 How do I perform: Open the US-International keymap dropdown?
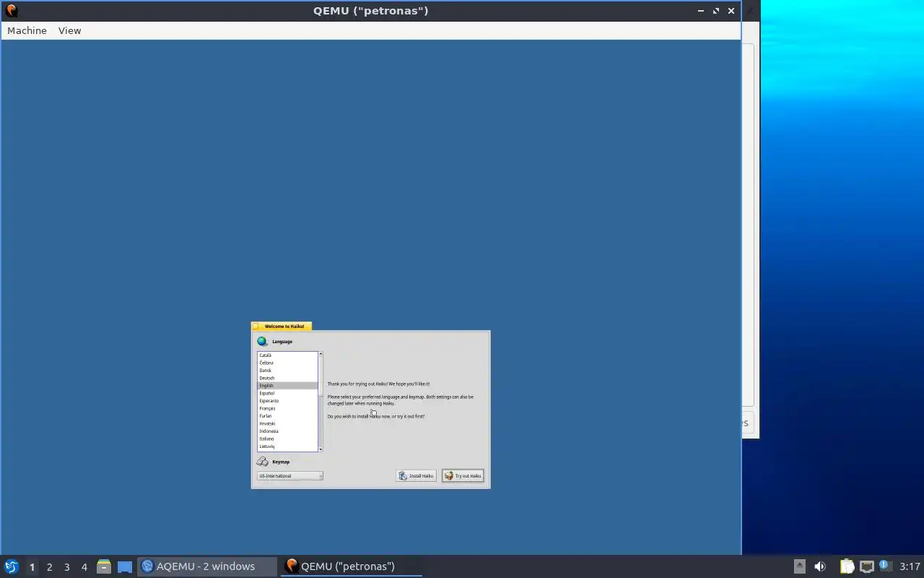pyautogui.click(x=290, y=475)
